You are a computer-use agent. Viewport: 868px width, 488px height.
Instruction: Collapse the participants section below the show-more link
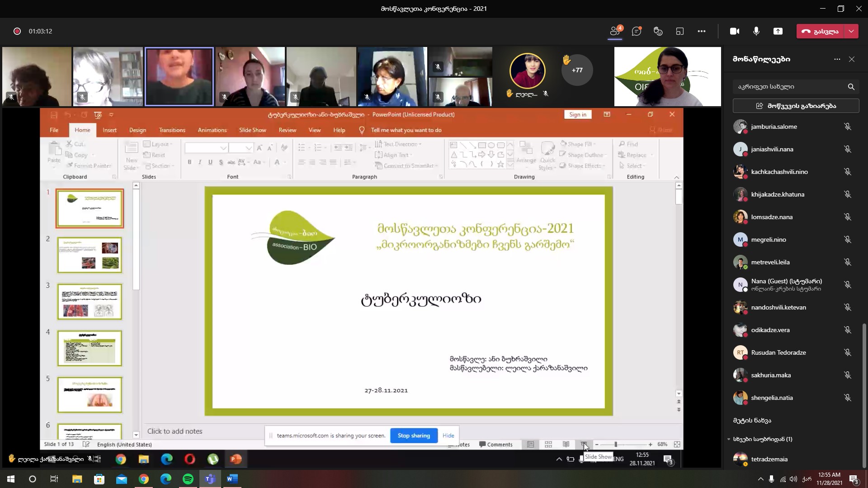pyautogui.click(x=729, y=439)
